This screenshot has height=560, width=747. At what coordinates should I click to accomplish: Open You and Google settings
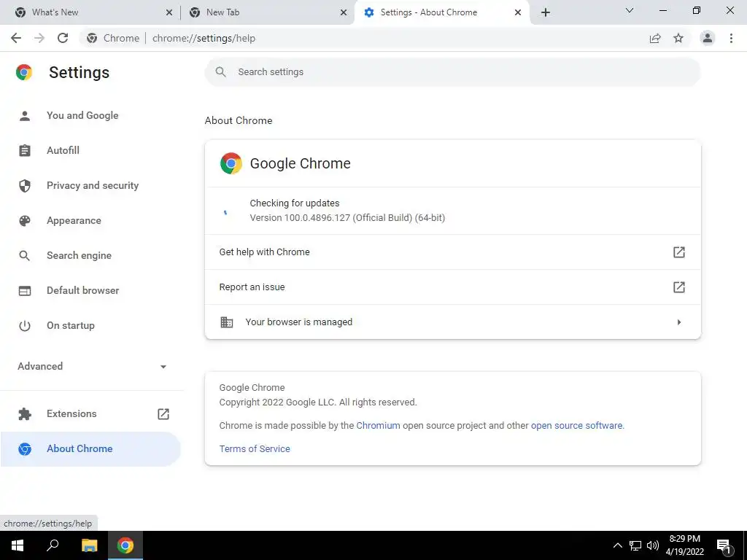pyautogui.click(x=90, y=115)
